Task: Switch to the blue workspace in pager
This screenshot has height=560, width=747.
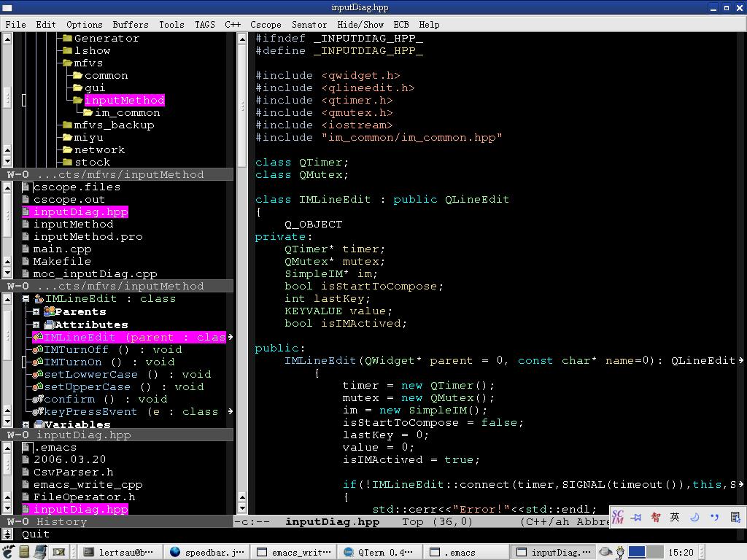Action: tap(637, 552)
